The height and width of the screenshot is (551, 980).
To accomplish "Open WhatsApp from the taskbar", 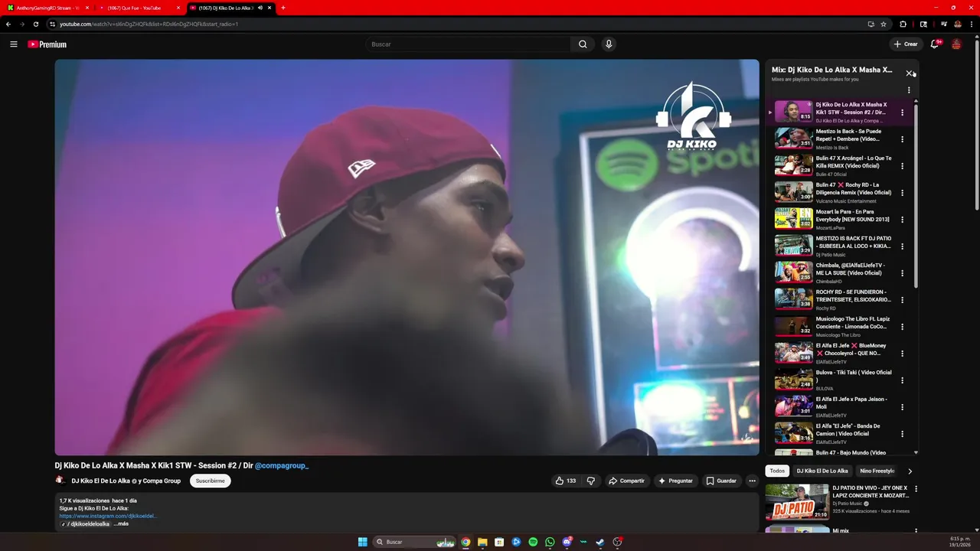I will coord(550,542).
